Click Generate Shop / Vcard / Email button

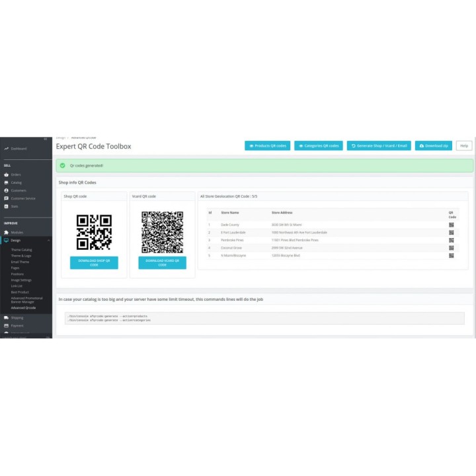(379, 145)
